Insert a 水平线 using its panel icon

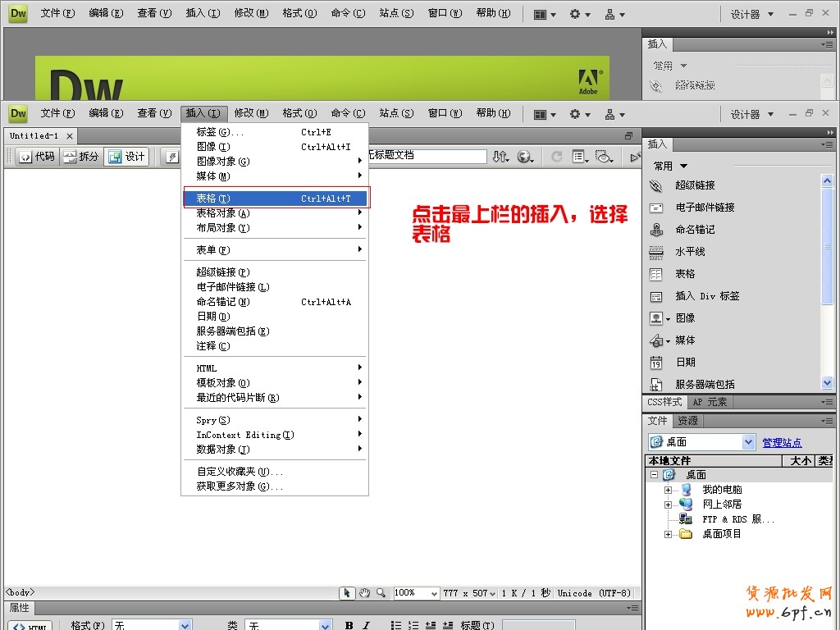click(x=656, y=252)
